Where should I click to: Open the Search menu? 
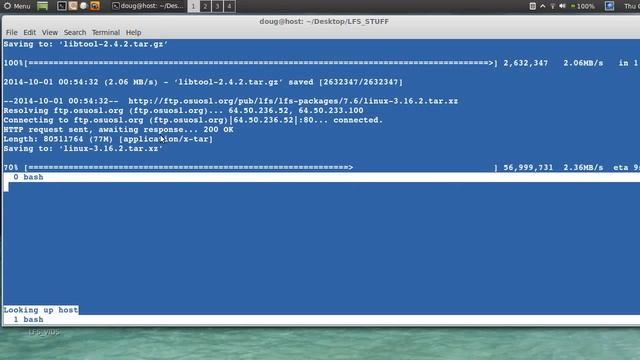pos(75,32)
